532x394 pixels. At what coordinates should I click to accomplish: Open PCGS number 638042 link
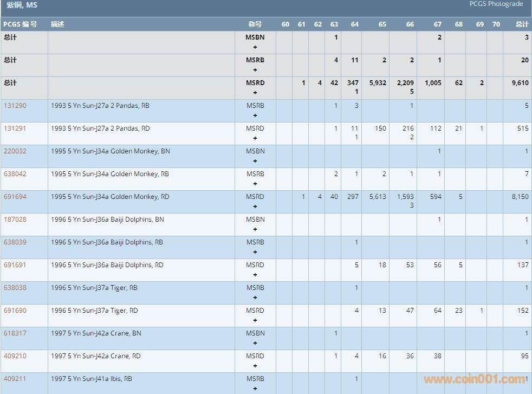15,174
